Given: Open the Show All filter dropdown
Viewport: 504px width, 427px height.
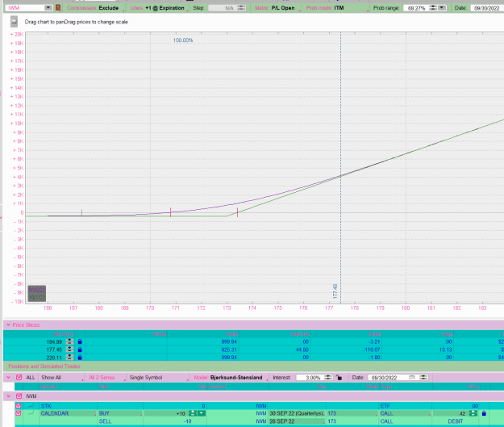Looking at the screenshot, I should click(61, 378).
